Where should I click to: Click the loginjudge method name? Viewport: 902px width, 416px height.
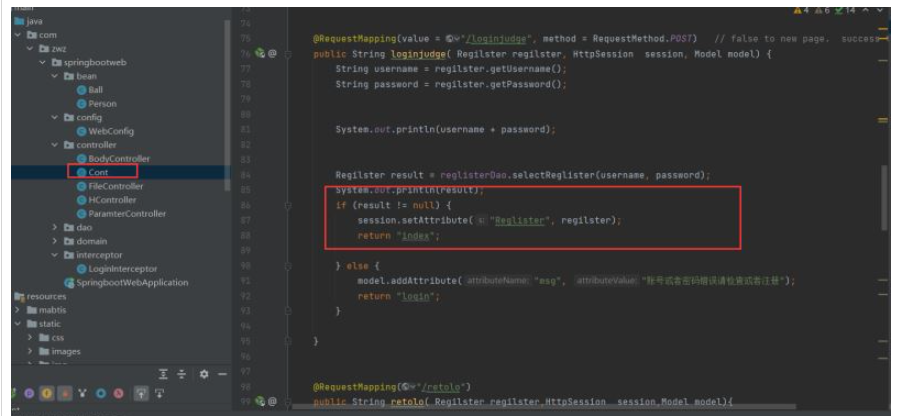(416, 54)
